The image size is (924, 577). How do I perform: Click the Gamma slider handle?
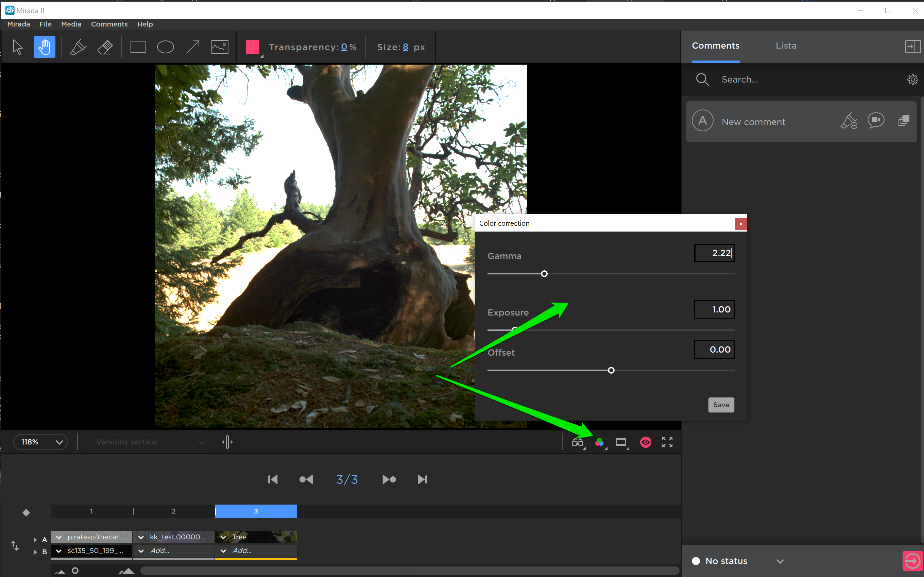(544, 274)
